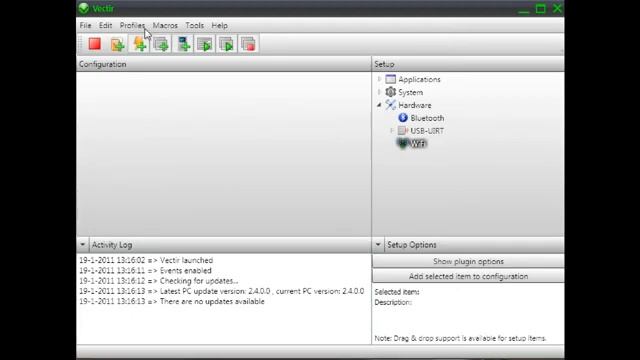Image resolution: width=640 pixels, height=360 pixels.
Task: Click Show plugin options button
Action: click(468, 261)
